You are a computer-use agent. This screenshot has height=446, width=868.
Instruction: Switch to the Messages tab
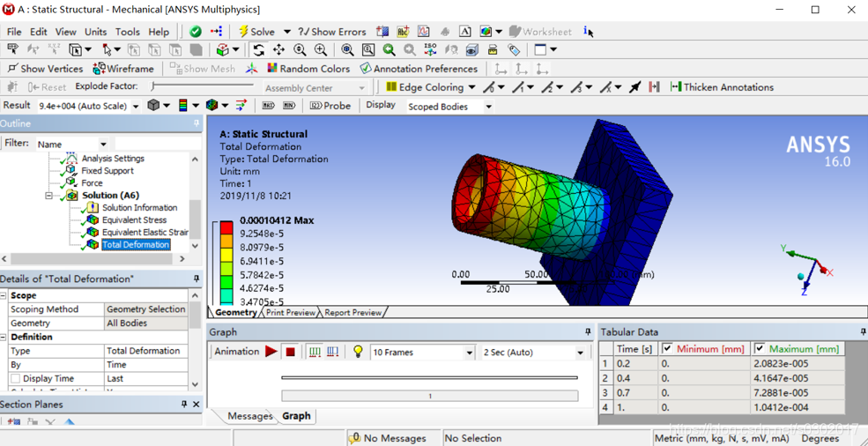pyautogui.click(x=250, y=416)
